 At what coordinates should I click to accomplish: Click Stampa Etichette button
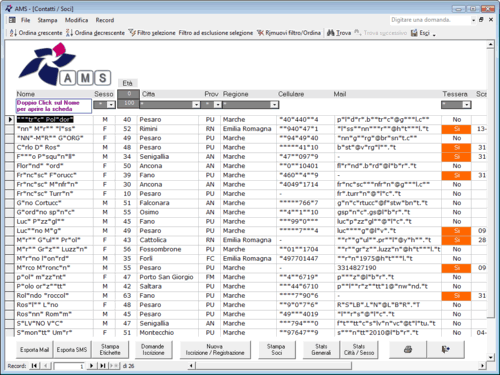pyautogui.click(x=110, y=350)
